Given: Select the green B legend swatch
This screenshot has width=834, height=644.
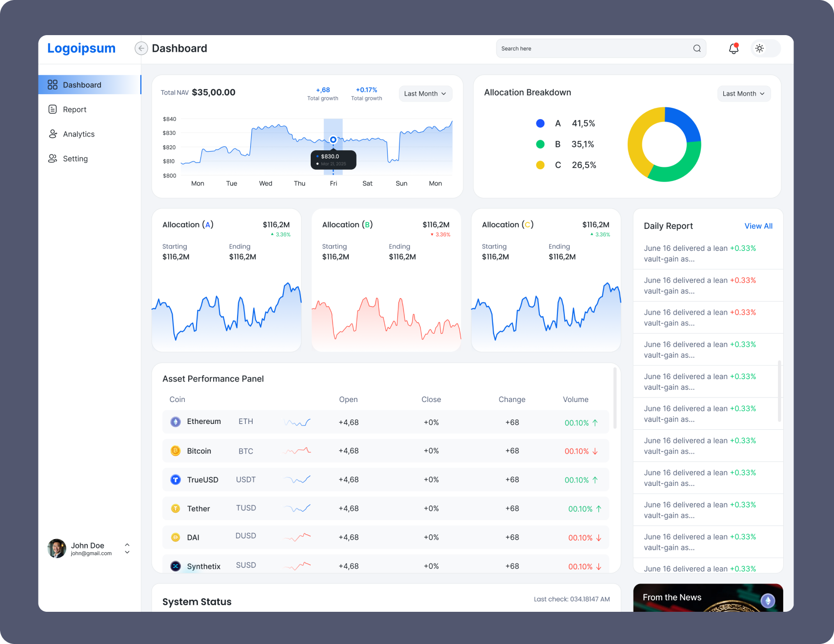Looking at the screenshot, I should coord(540,144).
